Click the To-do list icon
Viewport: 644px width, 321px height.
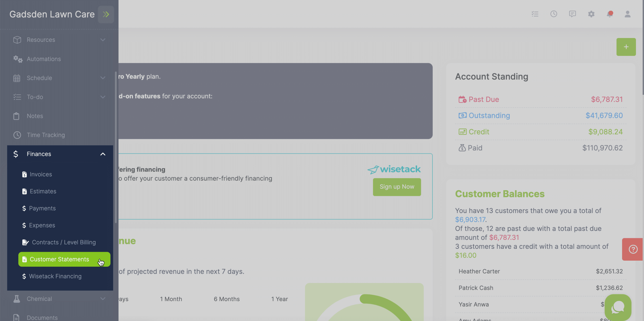17,97
